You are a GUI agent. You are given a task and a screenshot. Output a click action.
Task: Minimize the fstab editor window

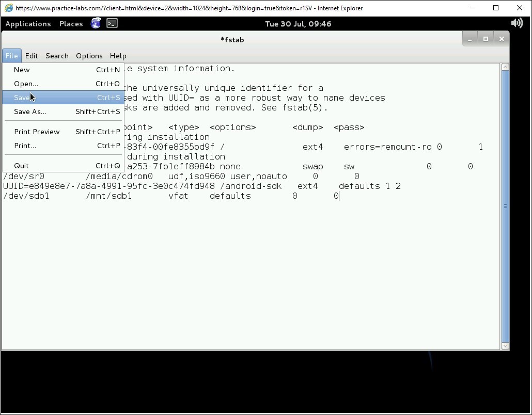[470, 39]
